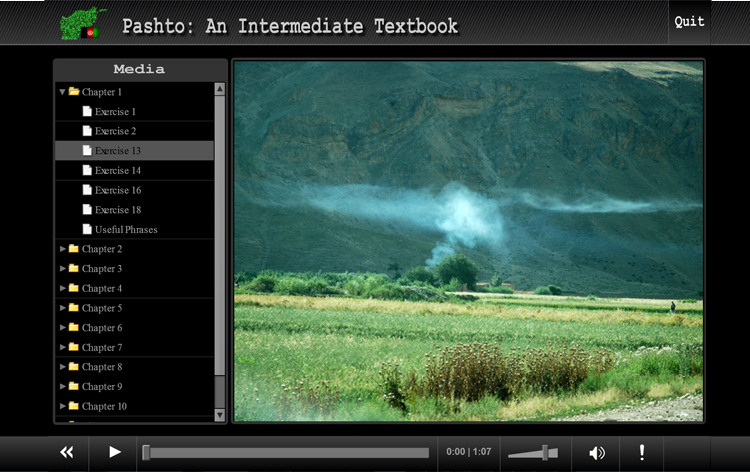
Task: Select the Chapter 8 label
Action: coord(102,367)
